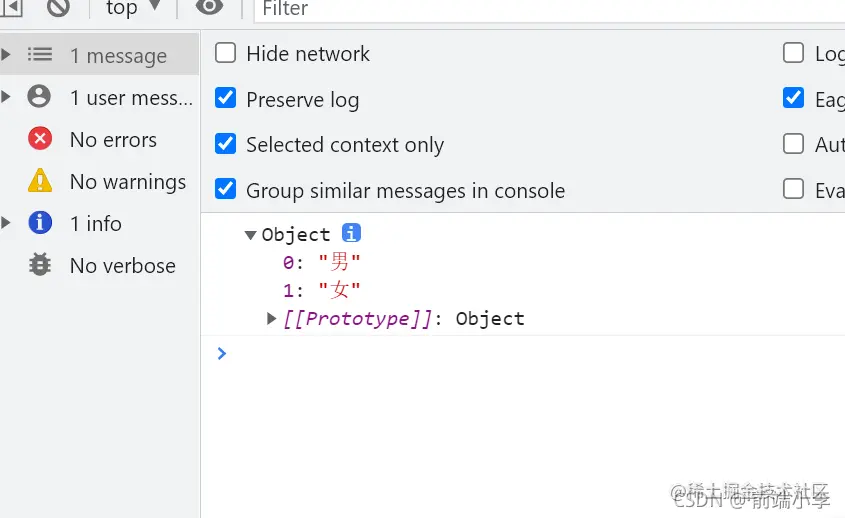Click the live expression eye icon

click(x=209, y=8)
